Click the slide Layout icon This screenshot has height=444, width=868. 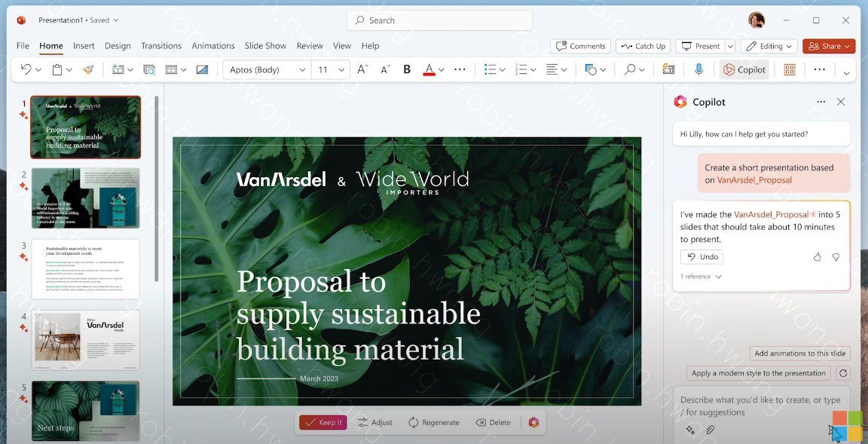[x=172, y=69]
